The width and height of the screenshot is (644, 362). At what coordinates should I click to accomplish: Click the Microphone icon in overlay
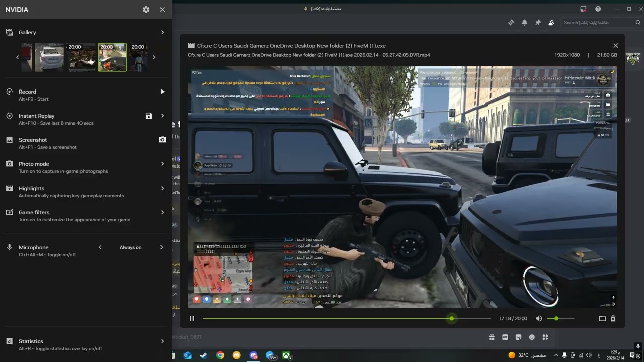tap(9, 247)
